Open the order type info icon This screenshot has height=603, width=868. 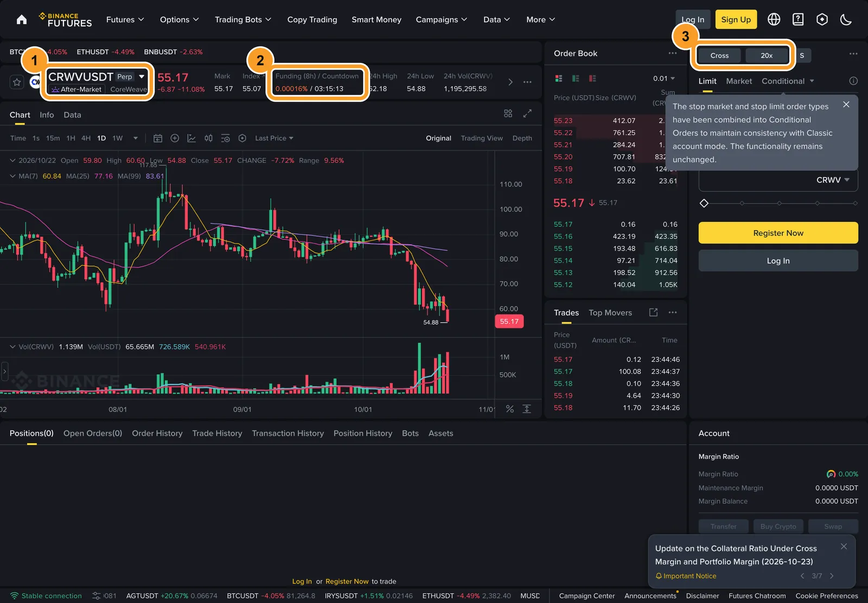[x=853, y=81]
